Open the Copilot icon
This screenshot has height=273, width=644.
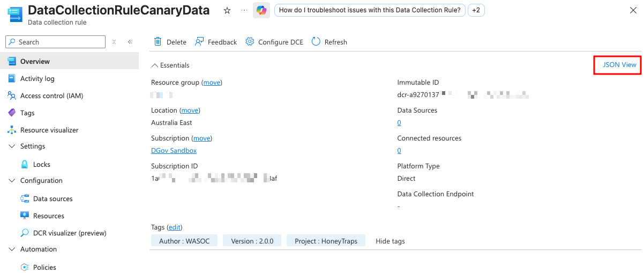pyautogui.click(x=261, y=10)
